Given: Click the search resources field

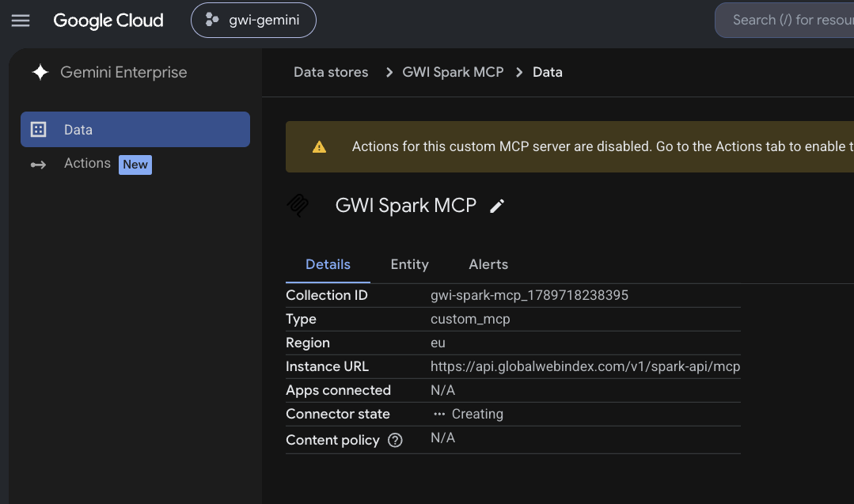Looking at the screenshot, I should pyautogui.click(x=784, y=20).
